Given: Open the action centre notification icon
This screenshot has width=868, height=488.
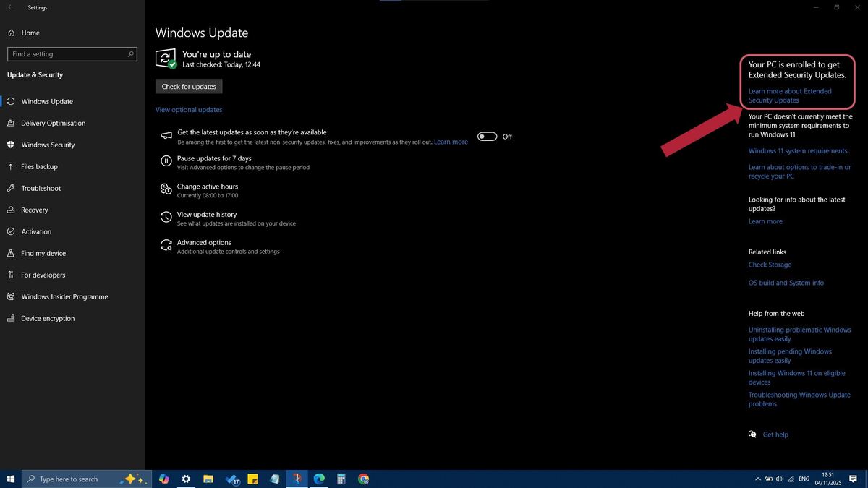Looking at the screenshot, I should pyautogui.click(x=854, y=479).
